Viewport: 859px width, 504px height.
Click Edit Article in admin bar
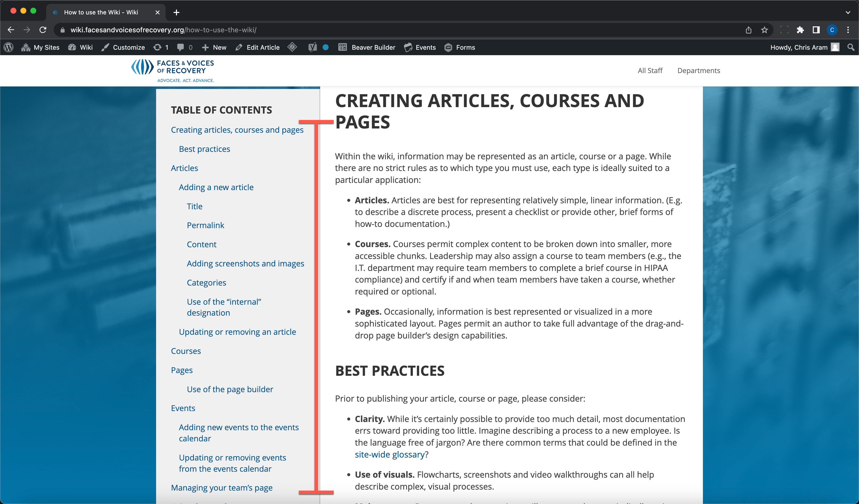[x=258, y=47]
